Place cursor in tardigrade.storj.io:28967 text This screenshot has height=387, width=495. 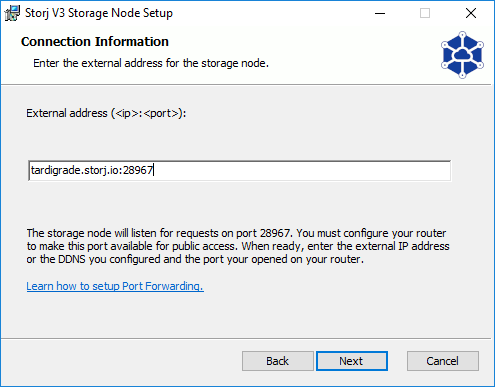point(91,171)
